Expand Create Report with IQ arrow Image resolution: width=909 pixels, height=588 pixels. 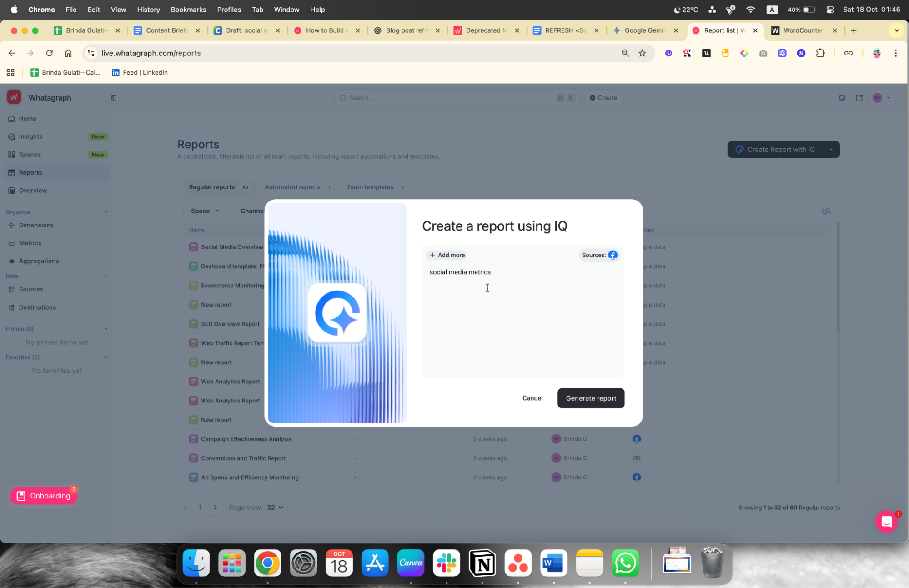click(x=831, y=150)
